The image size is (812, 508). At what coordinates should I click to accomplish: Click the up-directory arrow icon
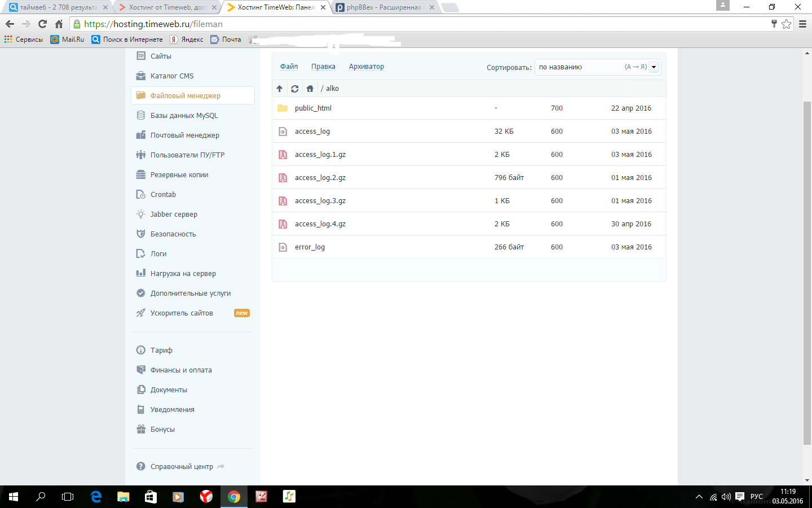[280, 89]
